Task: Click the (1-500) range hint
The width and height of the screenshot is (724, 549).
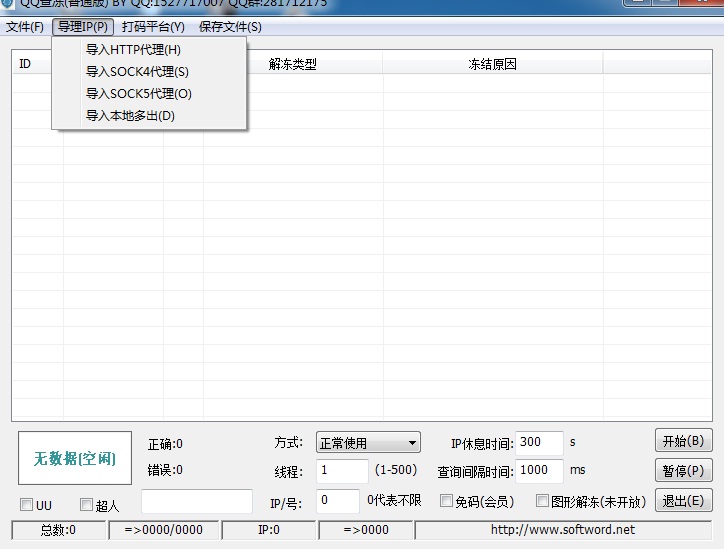Action: point(396,470)
